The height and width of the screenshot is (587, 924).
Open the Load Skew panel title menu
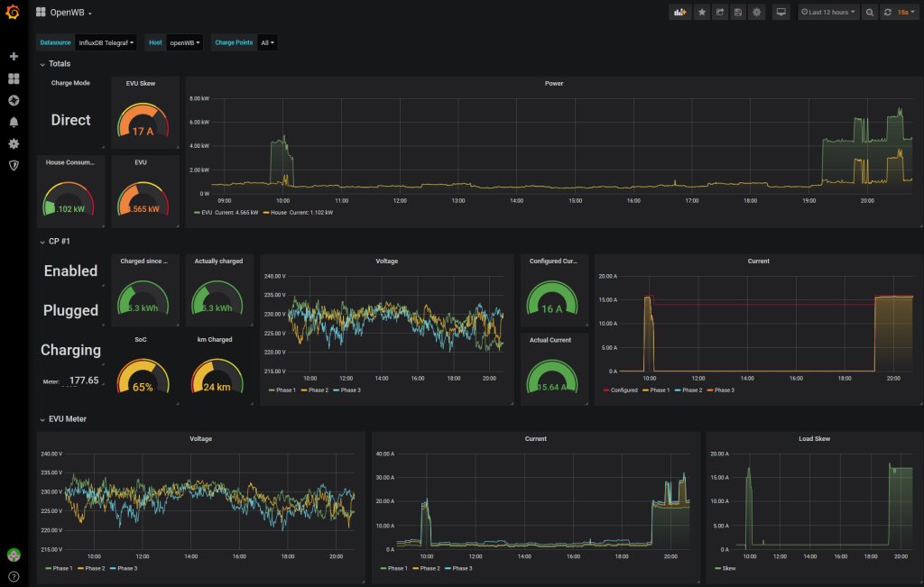[815, 439]
